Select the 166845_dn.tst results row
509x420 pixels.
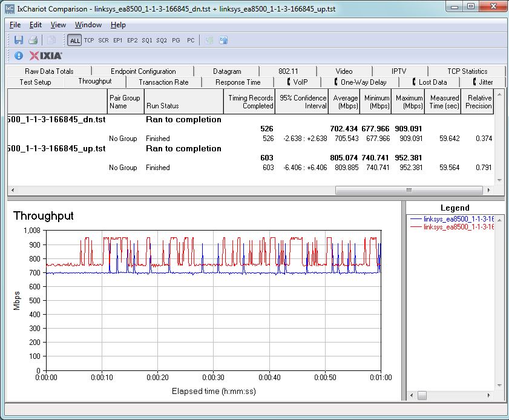[x=251, y=119]
